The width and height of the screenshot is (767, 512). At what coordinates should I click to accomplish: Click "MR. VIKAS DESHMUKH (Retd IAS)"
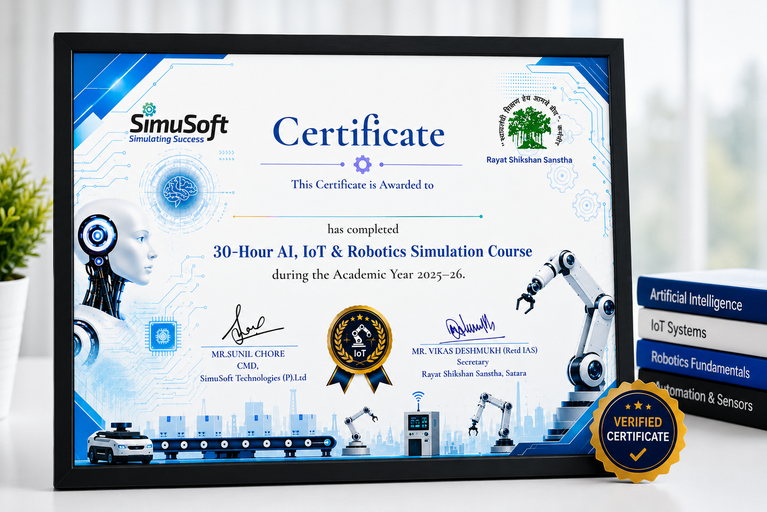pyautogui.click(x=474, y=351)
